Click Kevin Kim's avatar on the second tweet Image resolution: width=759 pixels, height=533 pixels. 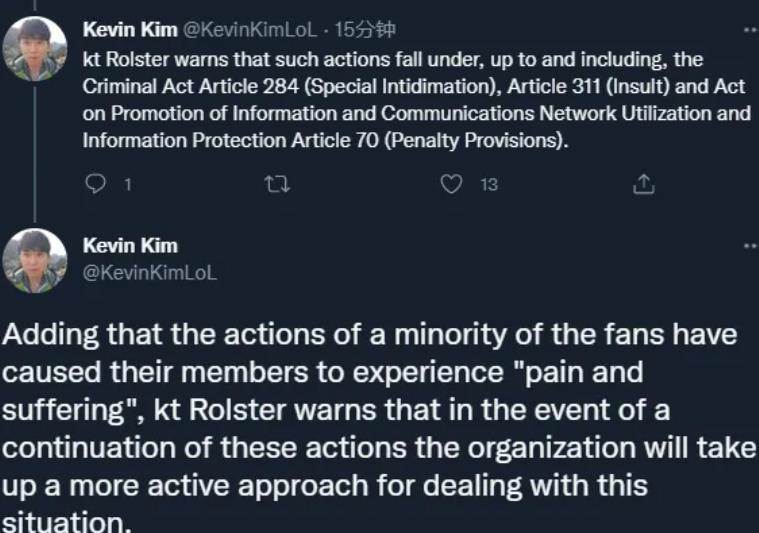point(35,261)
